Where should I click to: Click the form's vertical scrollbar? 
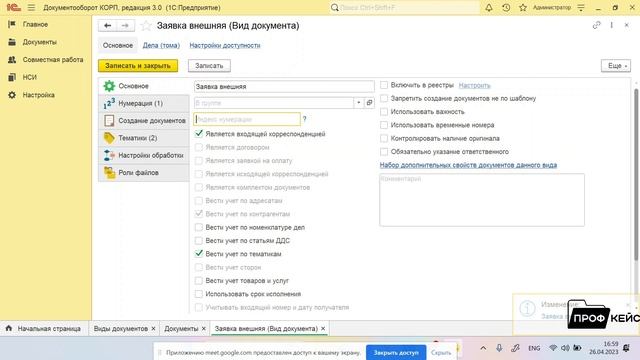pos(636,175)
